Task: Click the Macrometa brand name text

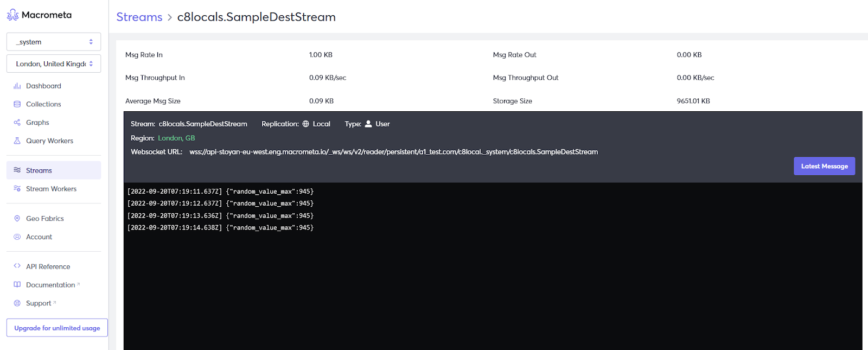Action: (x=47, y=15)
